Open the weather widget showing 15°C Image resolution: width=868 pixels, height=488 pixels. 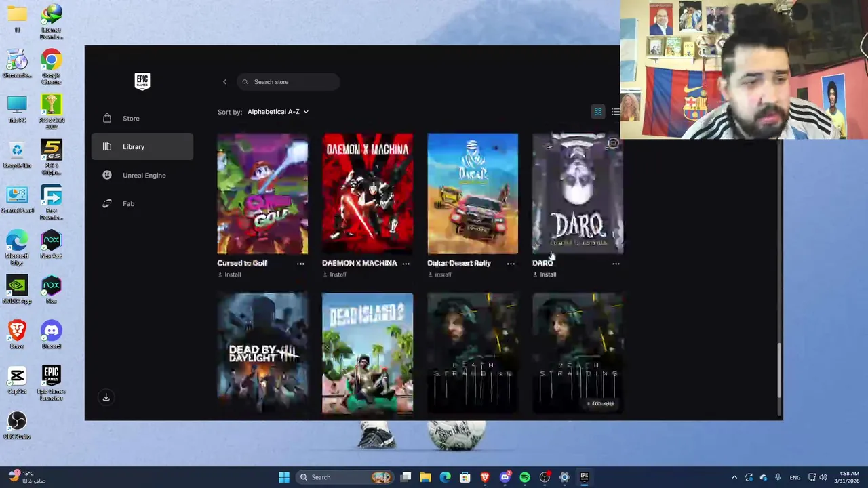click(27, 476)
